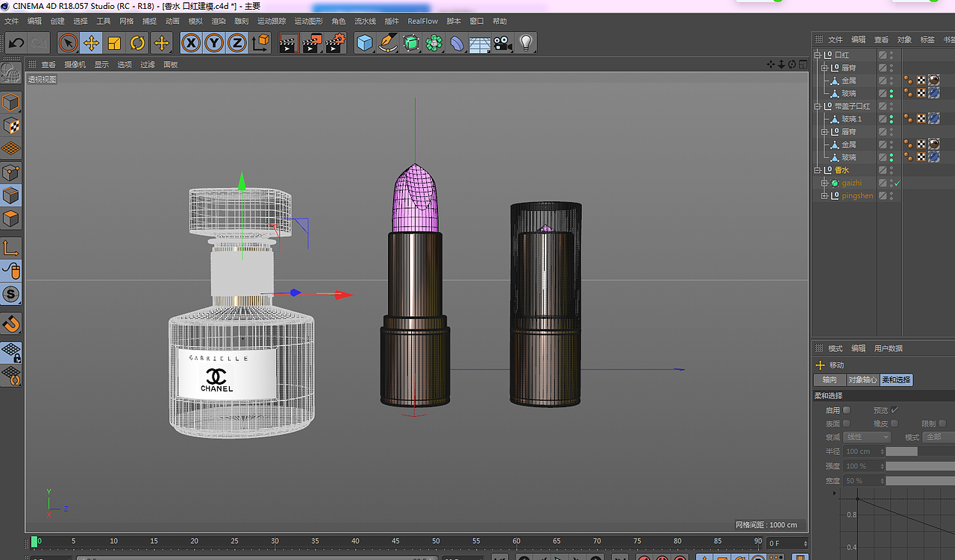Click the 宽度 width slider
Image resolution: width=955 pixels, height=560 pixels.
tap(920, 481)
